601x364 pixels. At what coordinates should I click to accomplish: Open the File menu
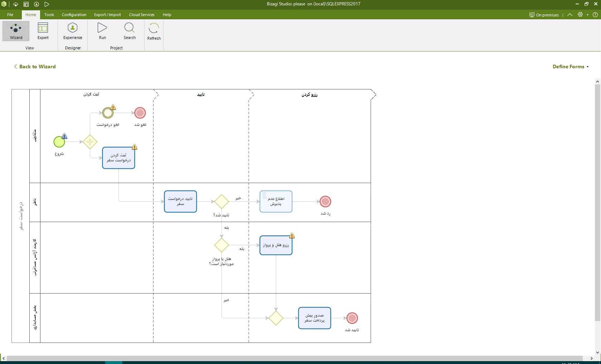pyautogui.click(x=10, y=15)
